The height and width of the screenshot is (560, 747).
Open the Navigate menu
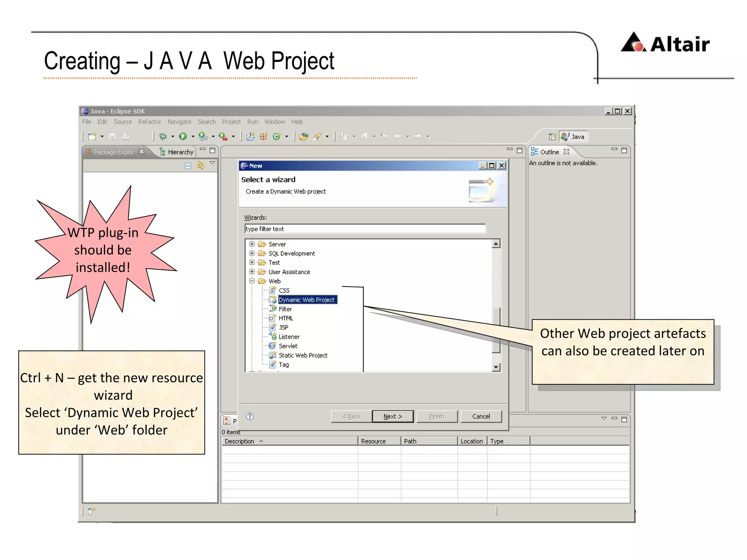pyautogui.click(x=179, y=122)
